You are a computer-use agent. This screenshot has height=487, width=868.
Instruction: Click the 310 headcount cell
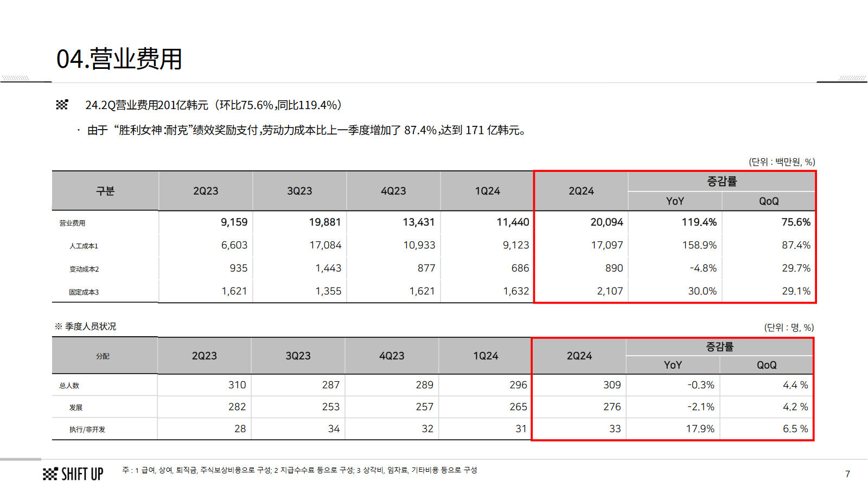237,385
